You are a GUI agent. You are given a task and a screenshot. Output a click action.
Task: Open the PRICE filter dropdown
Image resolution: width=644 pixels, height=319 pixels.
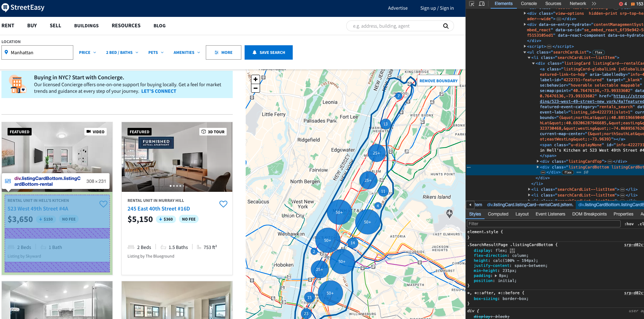coord(88,52)
